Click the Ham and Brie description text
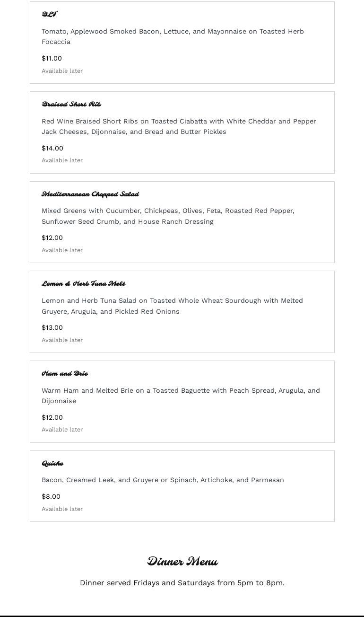This screenshot has height=617, width=364. tap(181, 396)
